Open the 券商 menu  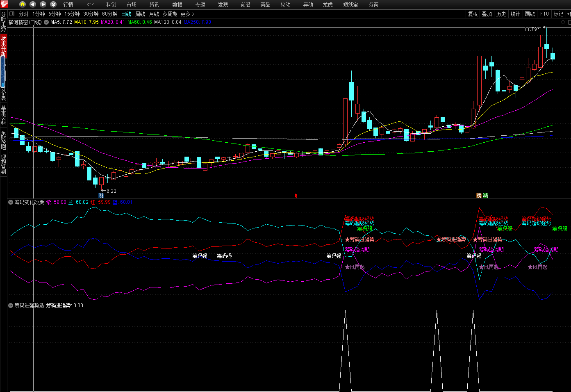click(373, 5)
